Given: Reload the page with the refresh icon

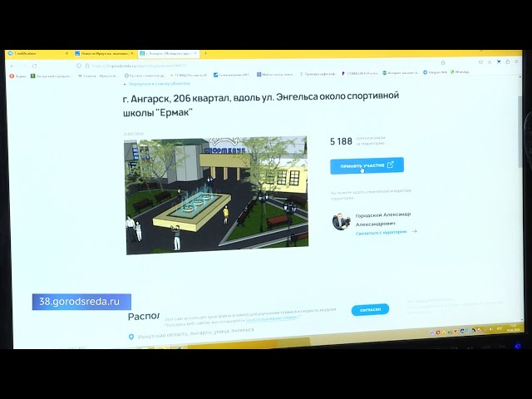Looking at the screenshot, I should (34, 66).
